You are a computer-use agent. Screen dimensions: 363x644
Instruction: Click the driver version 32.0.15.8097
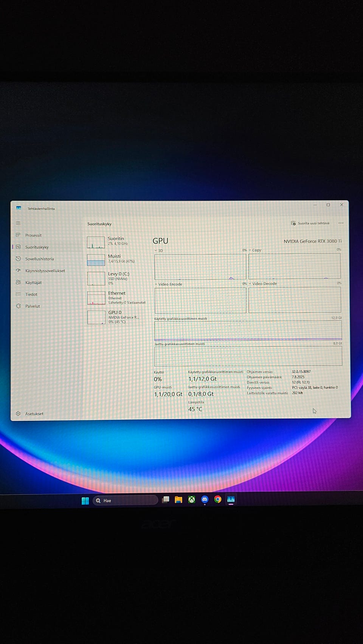click(x=301, y=371)
